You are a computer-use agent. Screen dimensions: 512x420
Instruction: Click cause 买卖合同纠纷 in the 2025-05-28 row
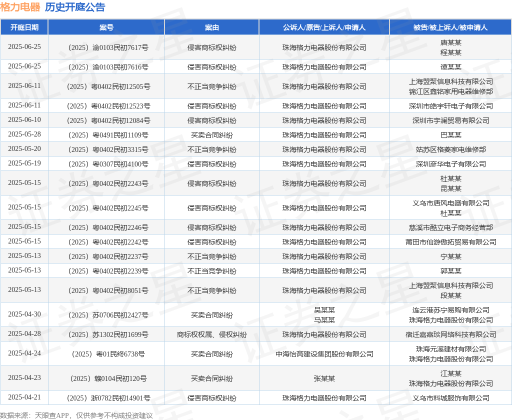tap(212, 135)
